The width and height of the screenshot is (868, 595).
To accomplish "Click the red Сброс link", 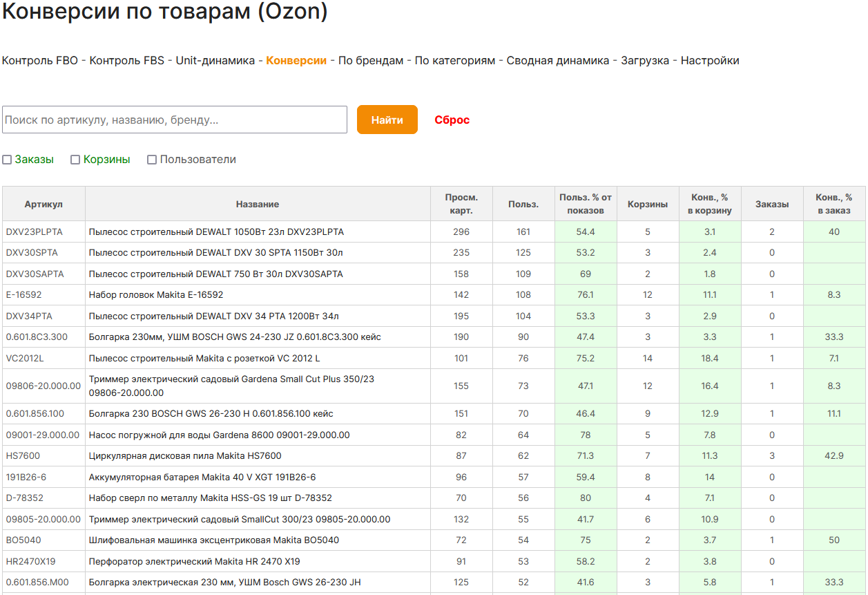I will click(452, 120).
